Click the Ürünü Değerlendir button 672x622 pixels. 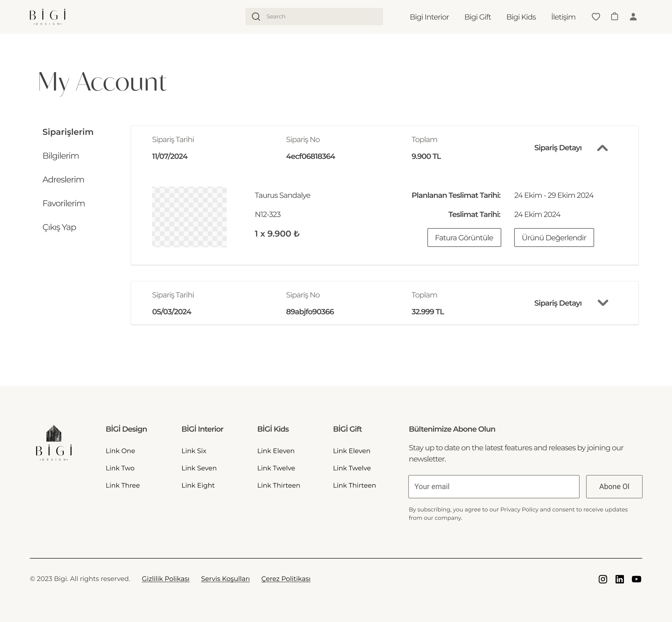point(554,237)
